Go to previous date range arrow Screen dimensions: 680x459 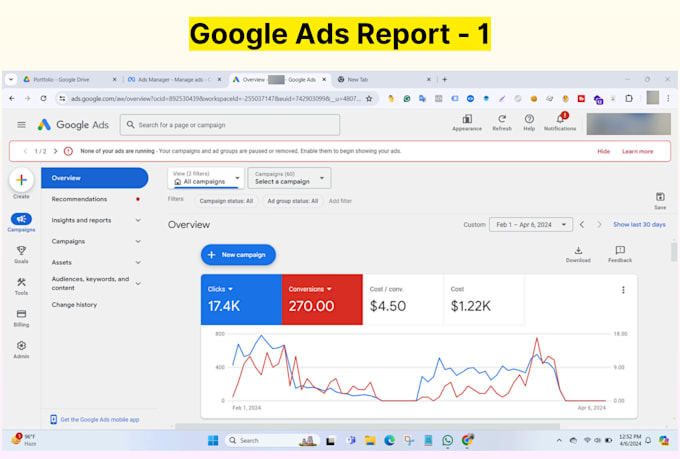click(582, 224)
